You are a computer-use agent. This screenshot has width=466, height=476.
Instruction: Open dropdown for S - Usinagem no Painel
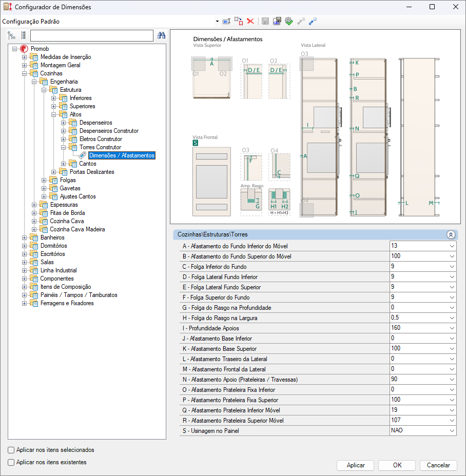(452, 430)
